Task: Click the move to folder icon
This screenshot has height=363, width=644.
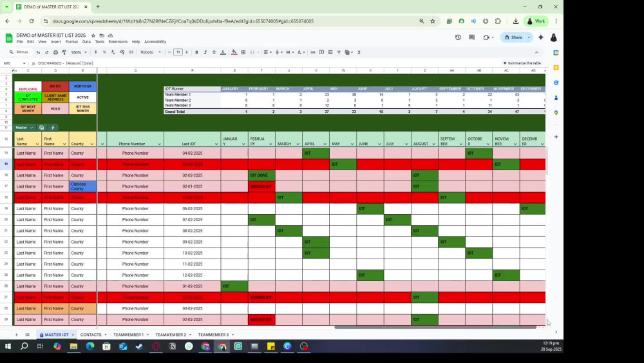Action: coord(102,35)
